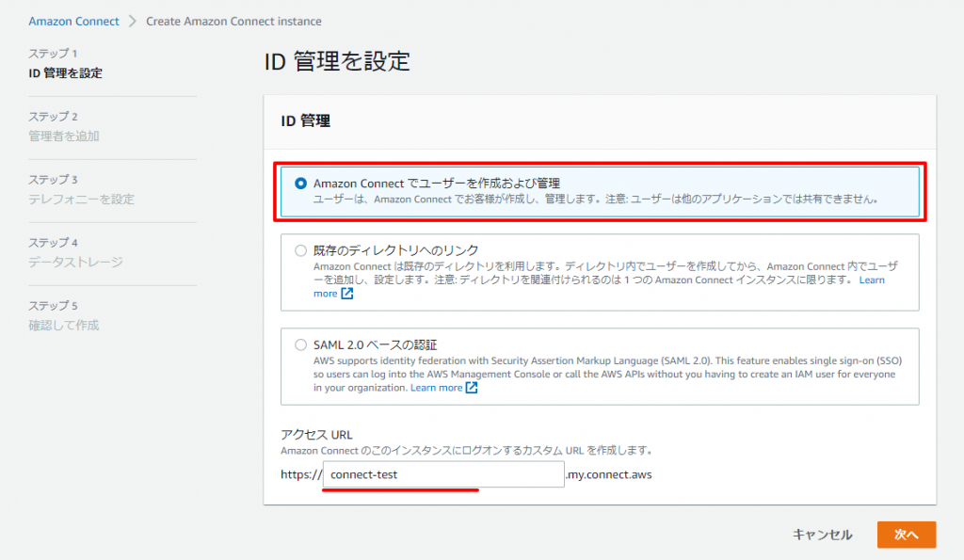
Task: Select ステップ 1 ID 管理を設定 in sidebar
Action: [x=65, y=63]
